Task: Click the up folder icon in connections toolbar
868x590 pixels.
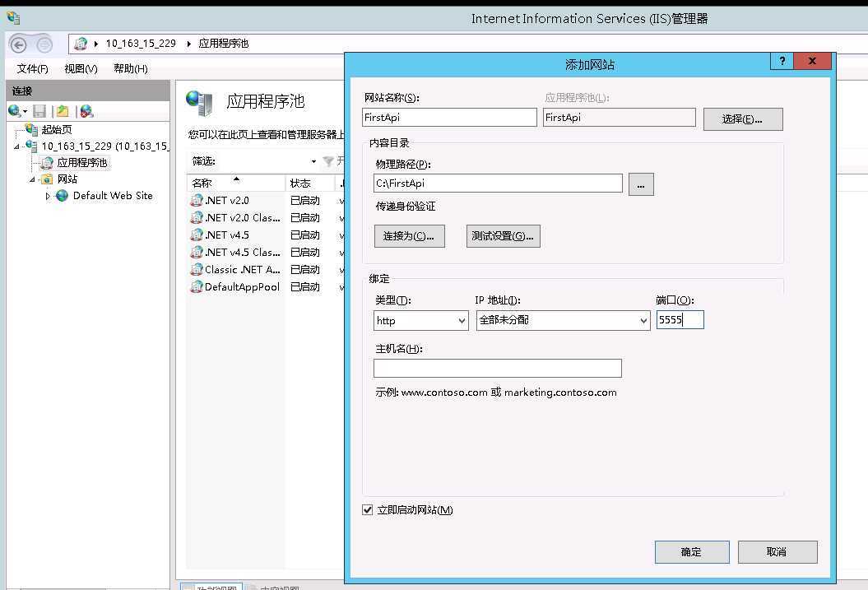Action: tap(63, 111)
